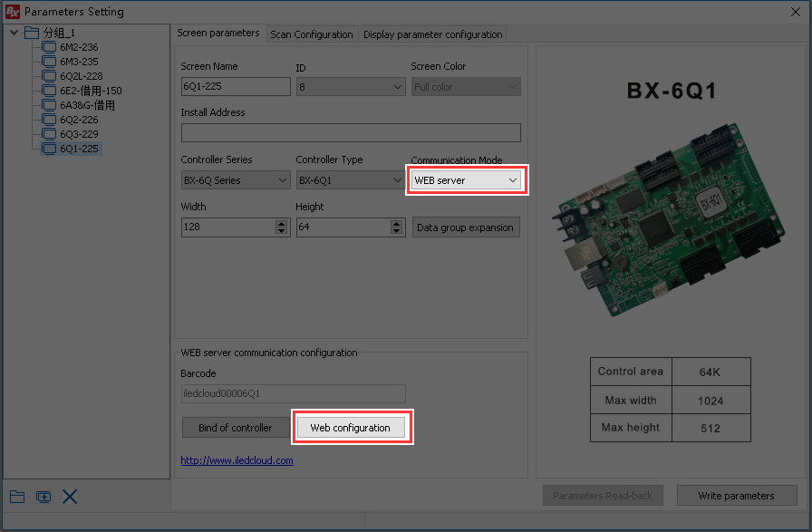Select the 6M3-235 screen in tree
Screen dimensions: 812x532
79,62
